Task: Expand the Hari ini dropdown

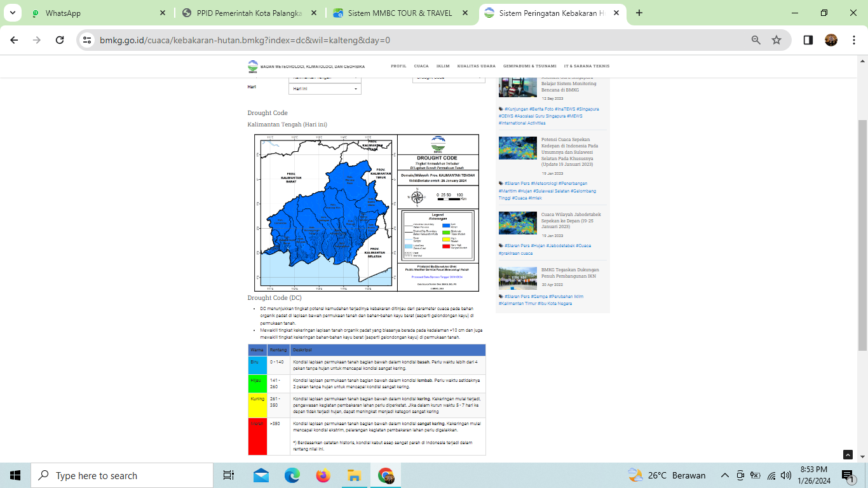Action: 325,89
